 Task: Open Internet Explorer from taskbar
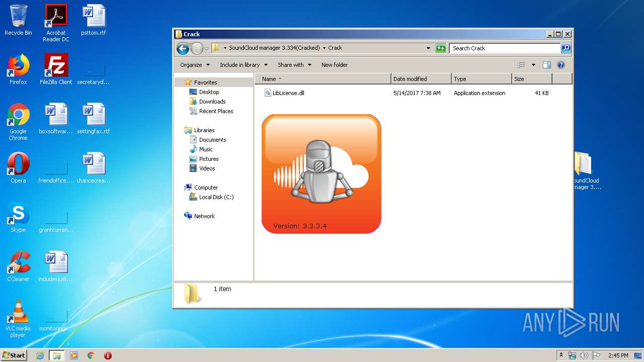tap(40, 355)
